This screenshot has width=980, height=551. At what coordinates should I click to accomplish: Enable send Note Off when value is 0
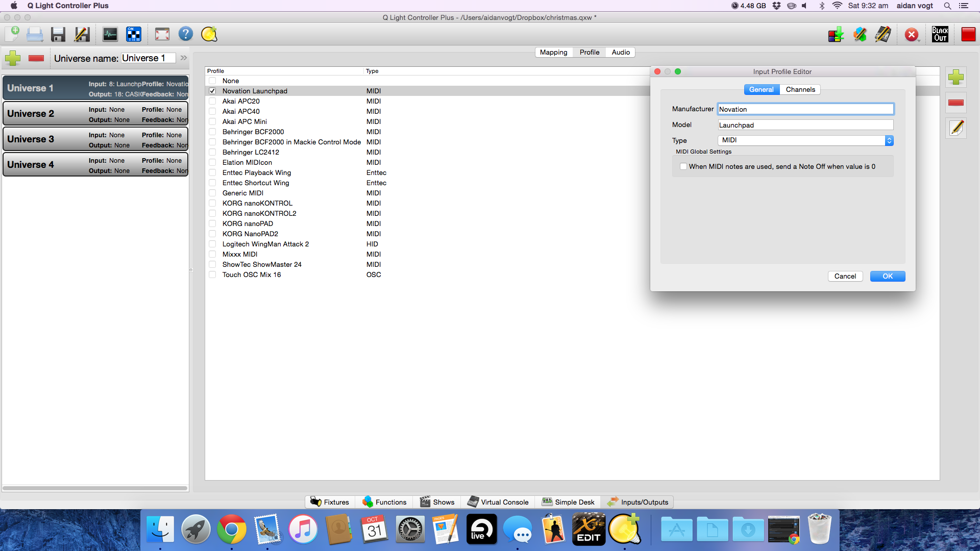tap(683, 166)
